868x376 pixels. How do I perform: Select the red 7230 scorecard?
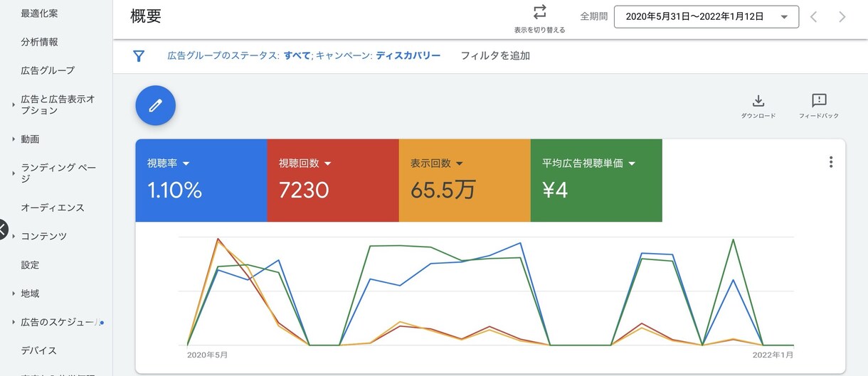(x=333, y=181)
